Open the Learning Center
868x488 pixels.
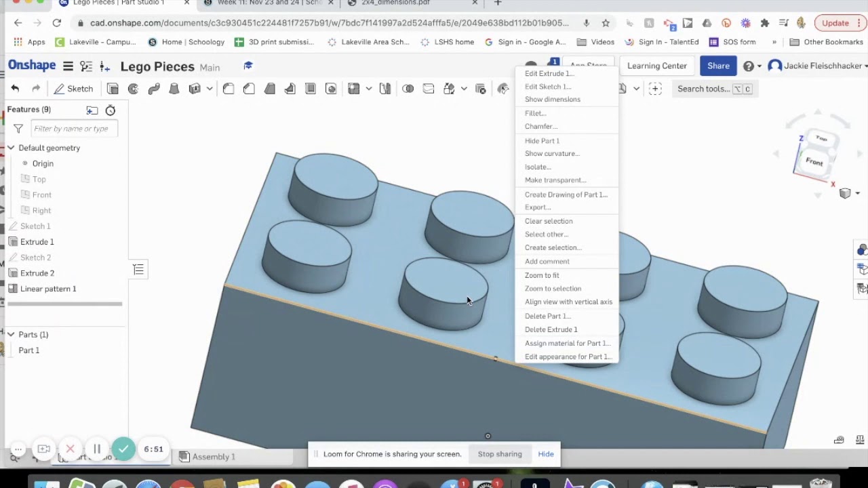(657, 66)
